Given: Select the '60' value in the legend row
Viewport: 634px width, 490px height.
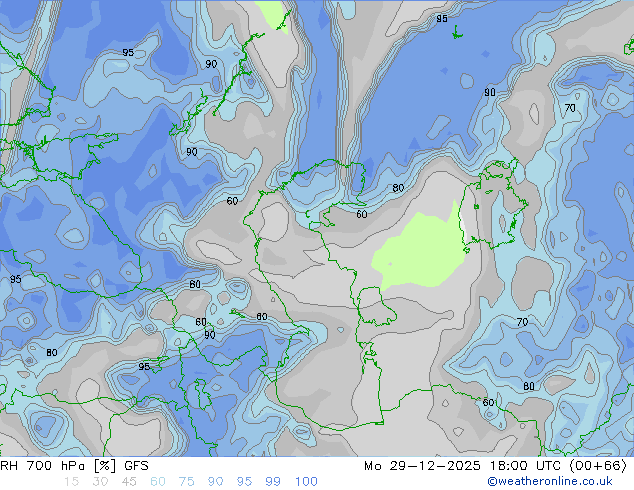Looking at the screenshot, I should point(158,482).
